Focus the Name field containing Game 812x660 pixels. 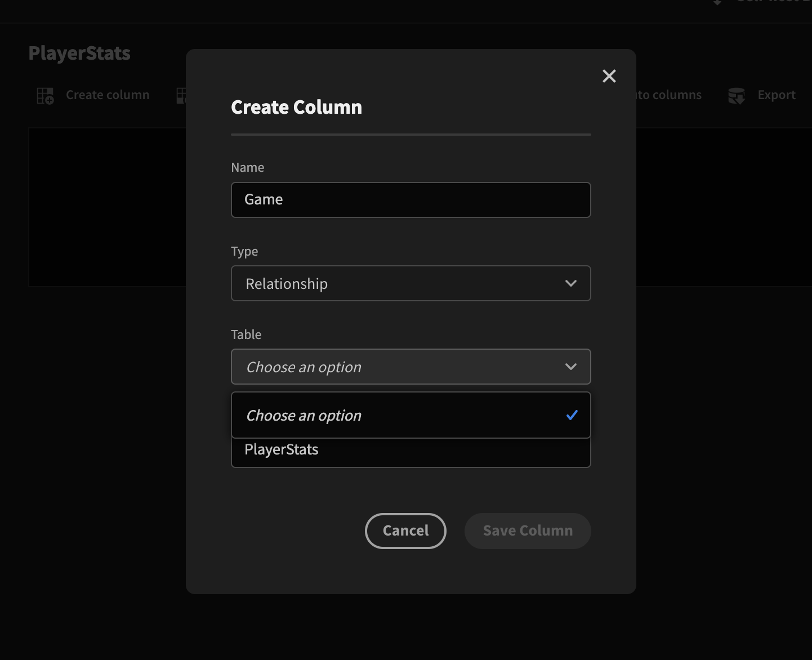[x=411, y=199]
